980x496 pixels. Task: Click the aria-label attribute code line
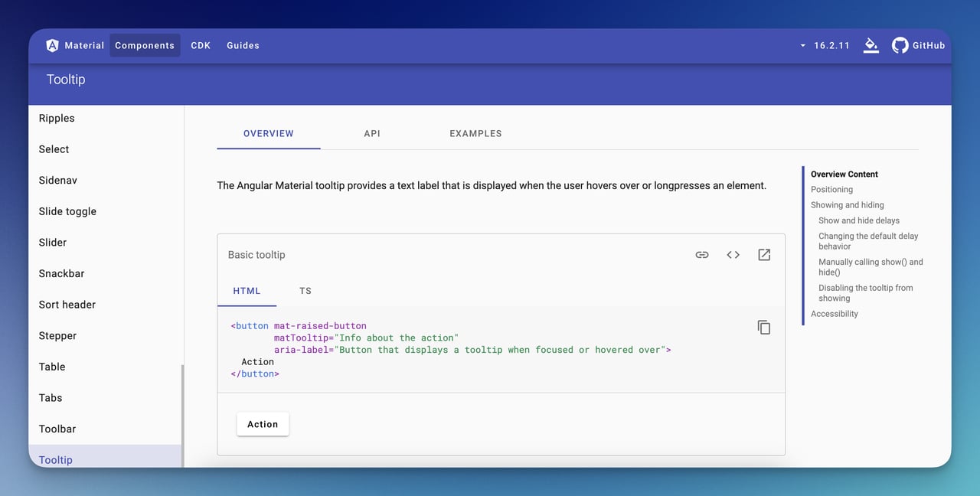pos(472,350)
